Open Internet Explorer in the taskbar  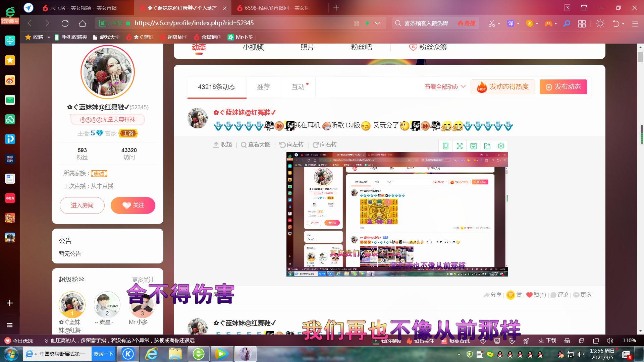152,354
